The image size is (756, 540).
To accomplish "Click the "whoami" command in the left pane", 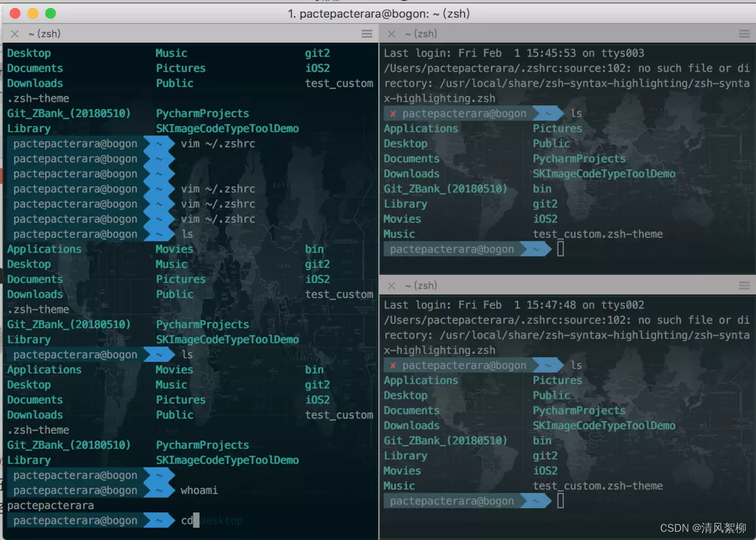I will [x=199, y=490].
